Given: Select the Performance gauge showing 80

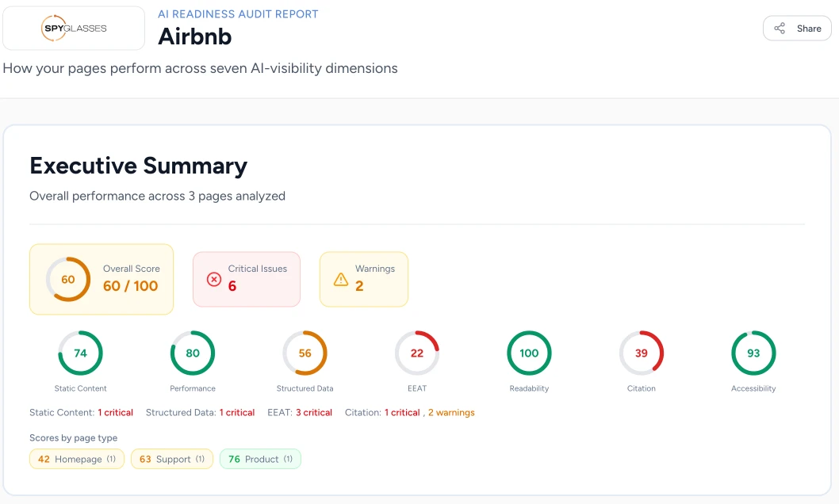Looking at the screenshot, I should pyautogui.click(x=193, y=353).
